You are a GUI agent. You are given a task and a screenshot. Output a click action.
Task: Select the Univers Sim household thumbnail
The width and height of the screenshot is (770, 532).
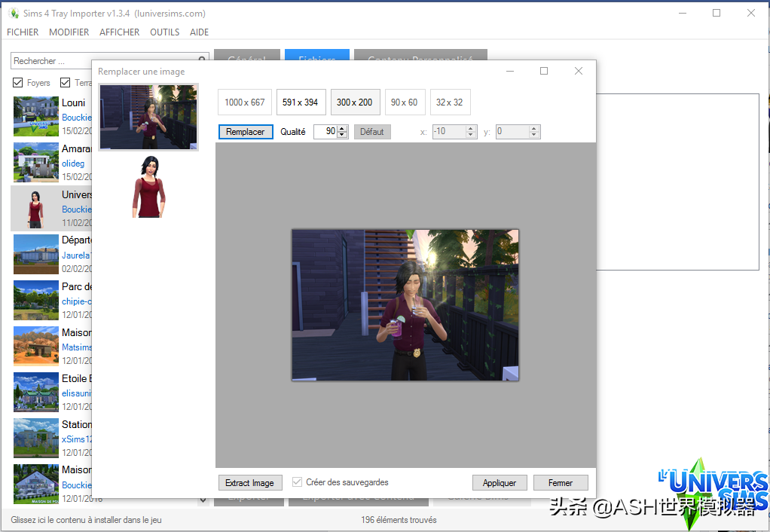[x=36, y=208]
